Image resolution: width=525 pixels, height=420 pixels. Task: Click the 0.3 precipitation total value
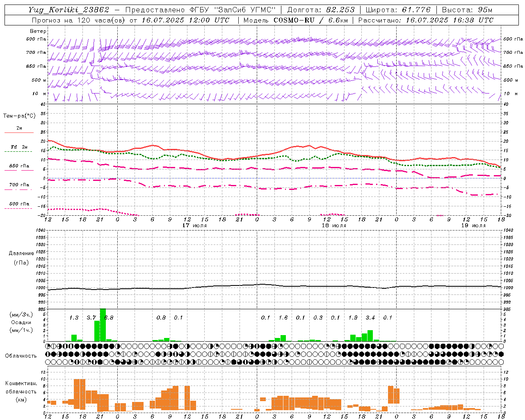(x=318, y=317)
